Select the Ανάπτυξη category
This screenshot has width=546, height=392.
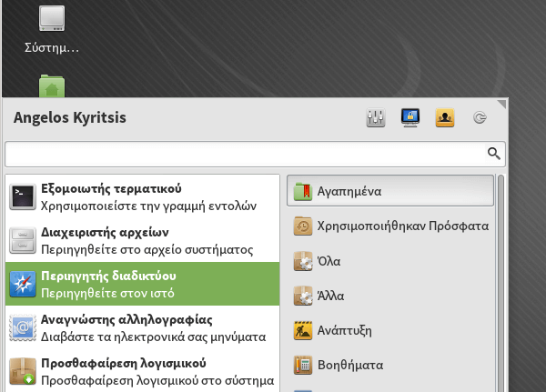click(x=390, y=330)
